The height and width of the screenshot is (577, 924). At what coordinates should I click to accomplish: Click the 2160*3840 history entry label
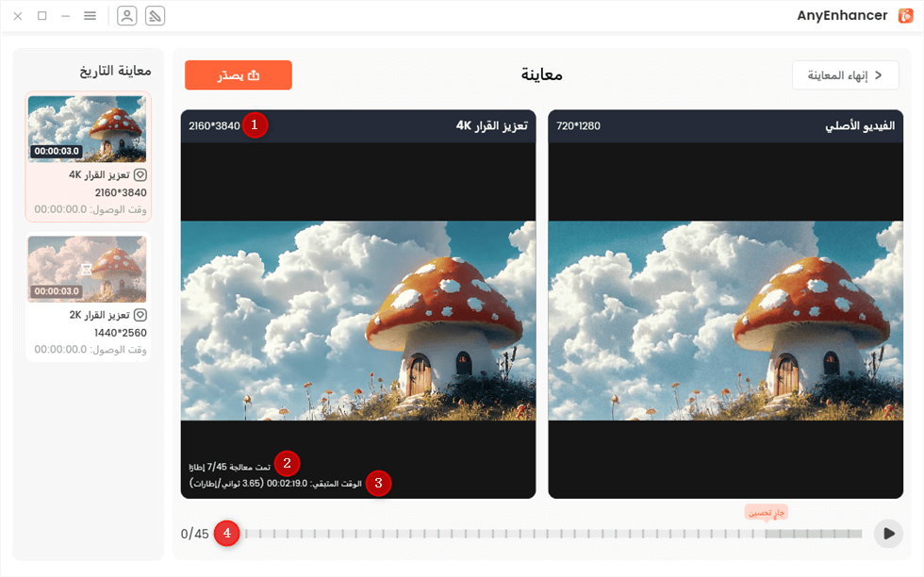point(121,192)
